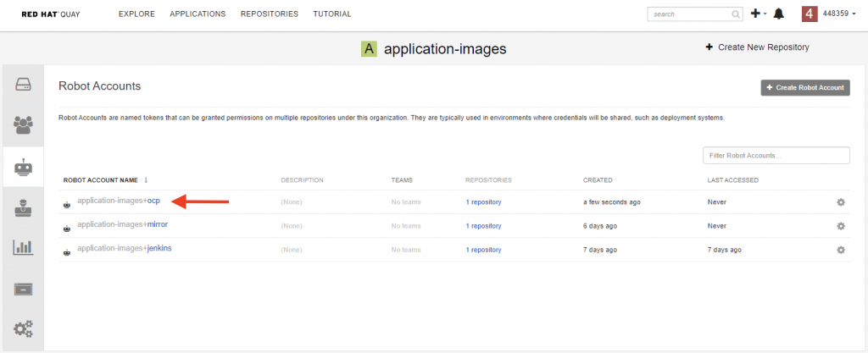
Task: Open the Applications top menu item
Action: pyautogui.click(x=198, y=14)
